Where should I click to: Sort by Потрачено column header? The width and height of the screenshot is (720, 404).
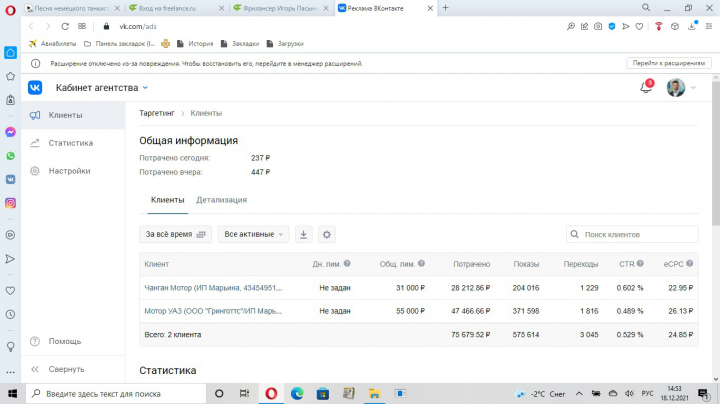pos(472,264)
